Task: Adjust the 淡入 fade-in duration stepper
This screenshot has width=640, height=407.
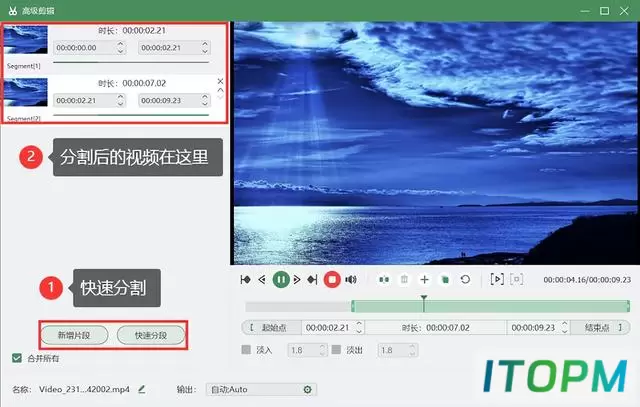Action: pos(322,350)
